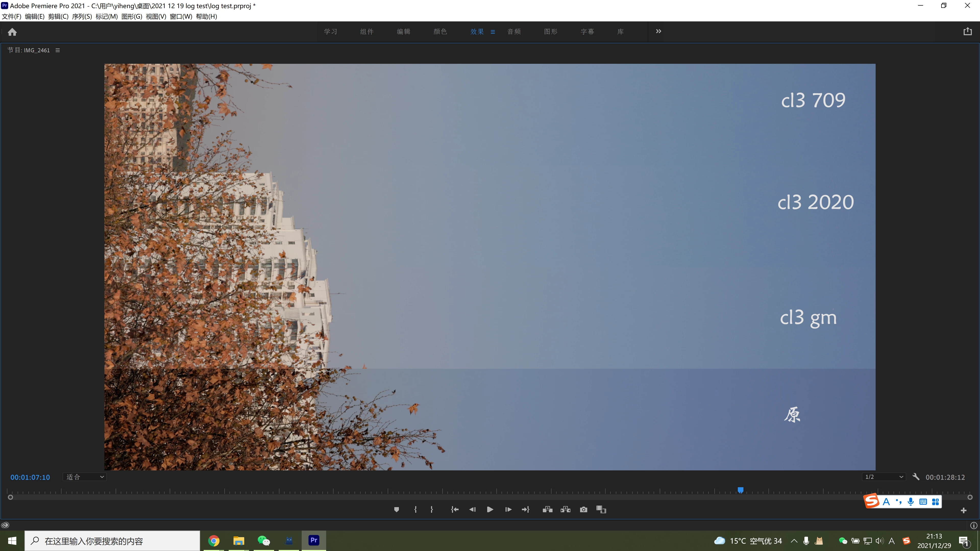Step back one frame

[472, 510]
